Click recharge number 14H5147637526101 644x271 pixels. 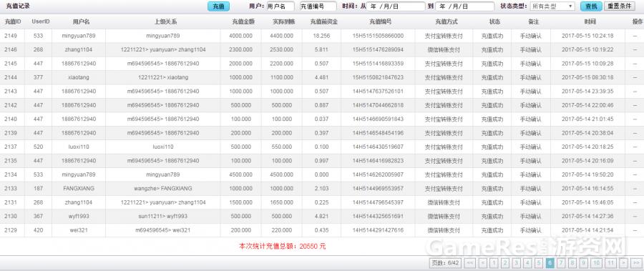[x=378, y=91]
